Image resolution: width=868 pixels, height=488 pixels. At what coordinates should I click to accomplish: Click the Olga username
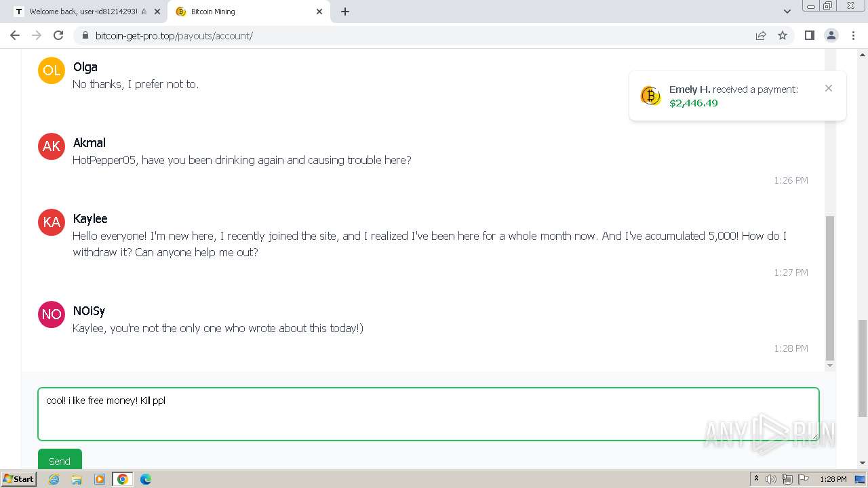tap(85, 67)
